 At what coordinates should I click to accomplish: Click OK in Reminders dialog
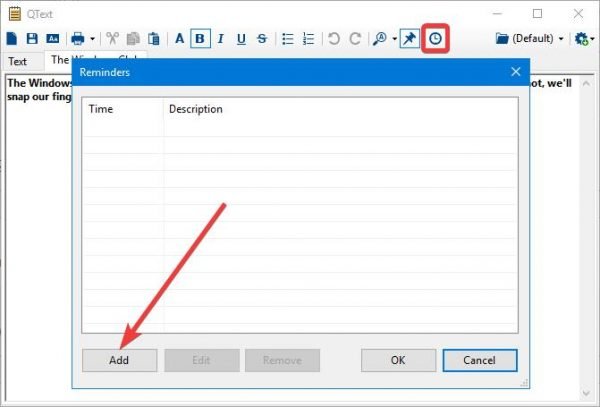[x=398, y=360]
